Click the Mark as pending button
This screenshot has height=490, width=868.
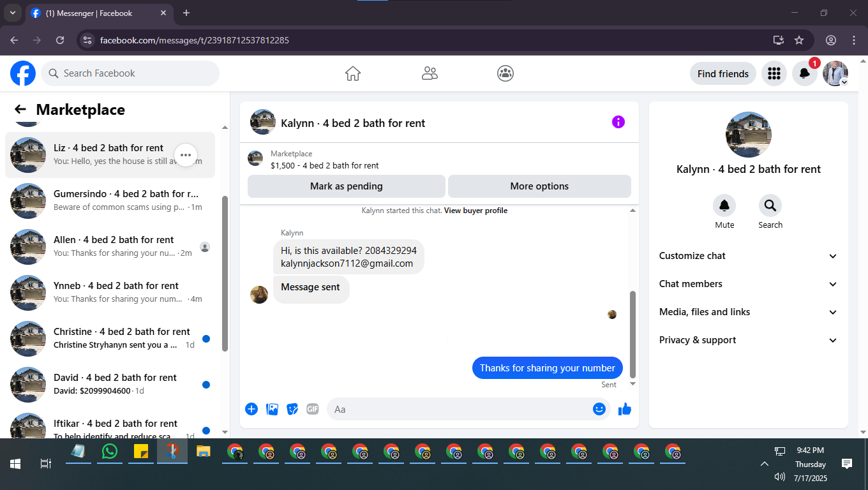pos(347,186)
